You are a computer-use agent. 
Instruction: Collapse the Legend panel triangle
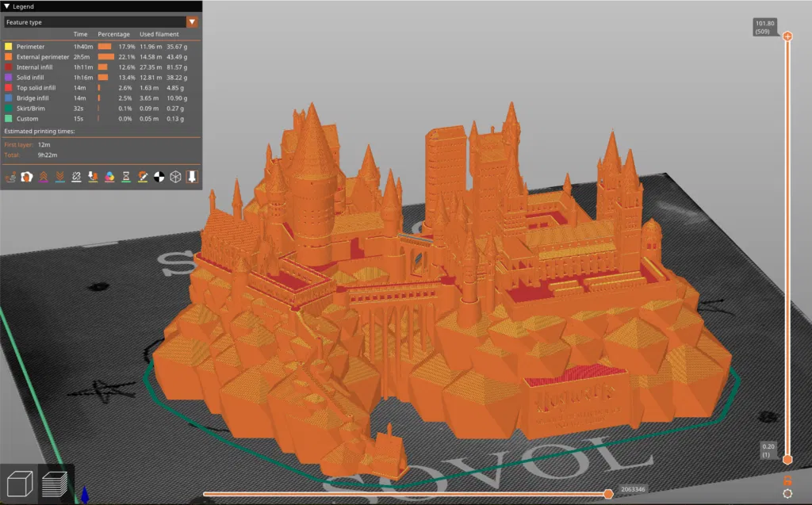(6, 6)
